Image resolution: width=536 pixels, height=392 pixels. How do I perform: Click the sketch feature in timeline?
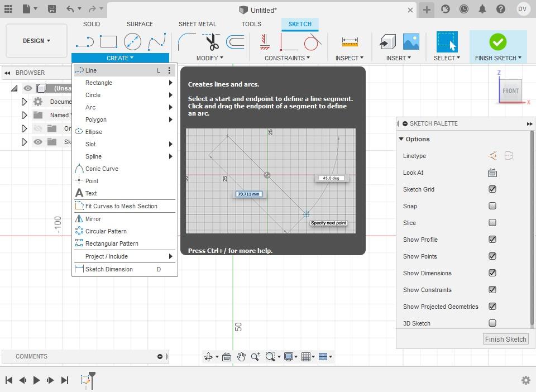click(85, 380)
